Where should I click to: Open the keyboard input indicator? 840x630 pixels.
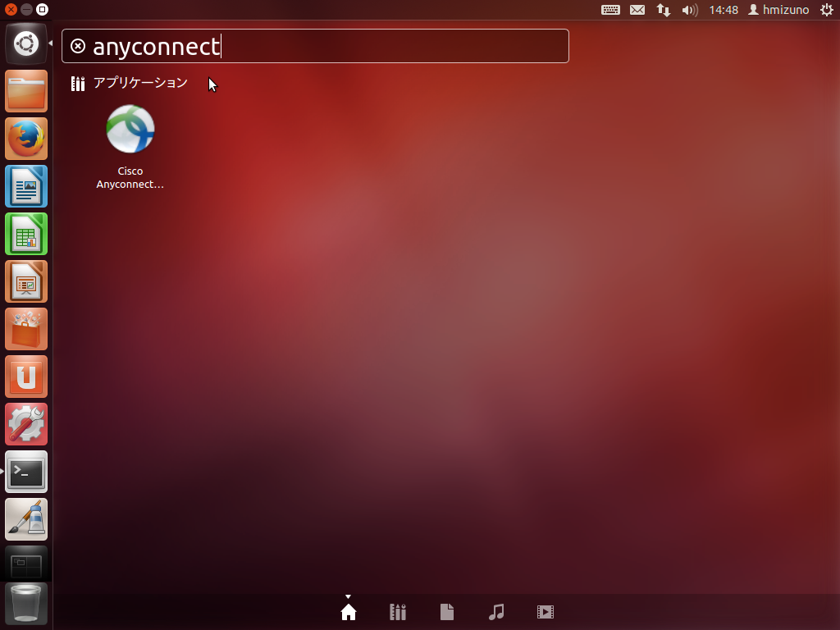tap(610, 10)
